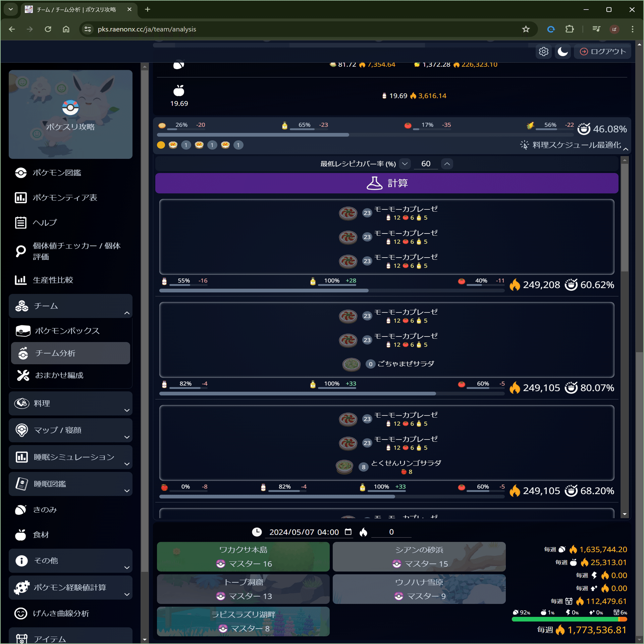Expand the 料理 section
Viewport: 644px width, 644px height.
point(70,403)
